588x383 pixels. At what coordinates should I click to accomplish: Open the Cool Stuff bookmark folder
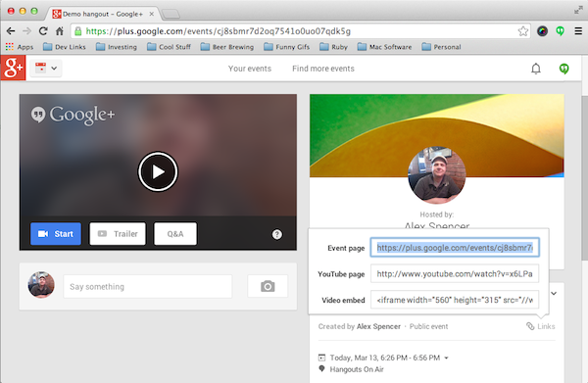click(169, 47)
